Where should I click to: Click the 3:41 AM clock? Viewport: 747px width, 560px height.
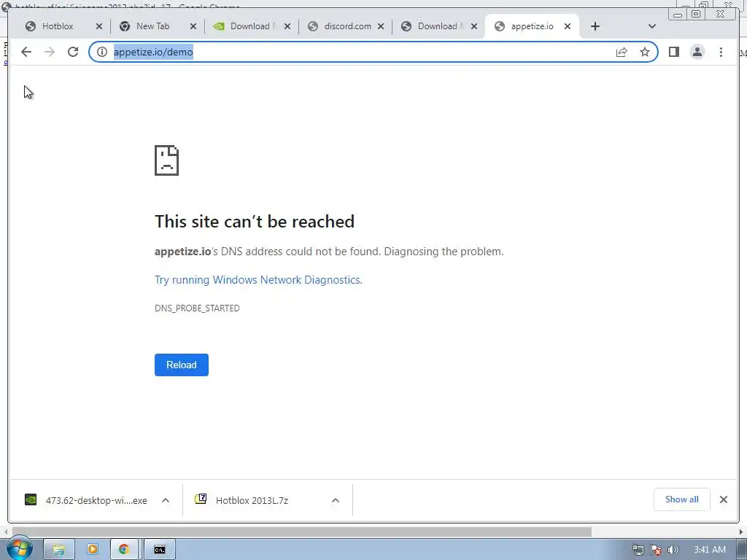[x=710, y=550]
